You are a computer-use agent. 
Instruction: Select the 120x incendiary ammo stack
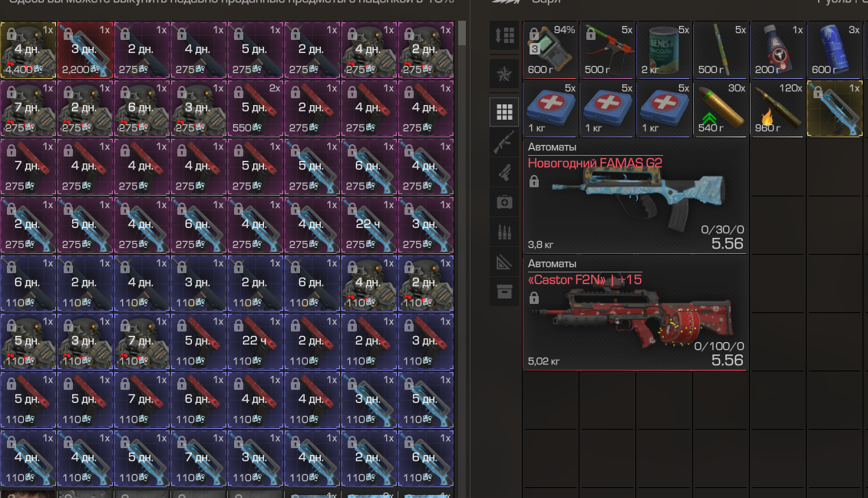777,108
